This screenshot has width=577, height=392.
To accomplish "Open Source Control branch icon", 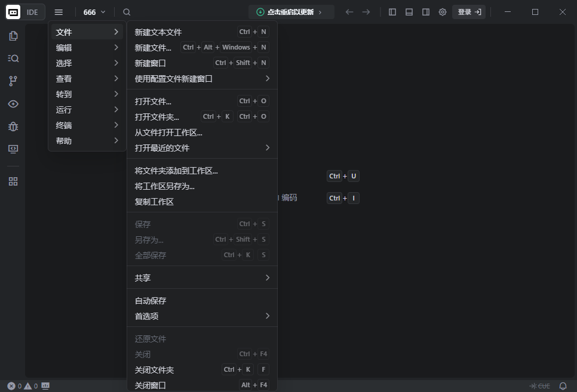I will click(x=13, y=81).
